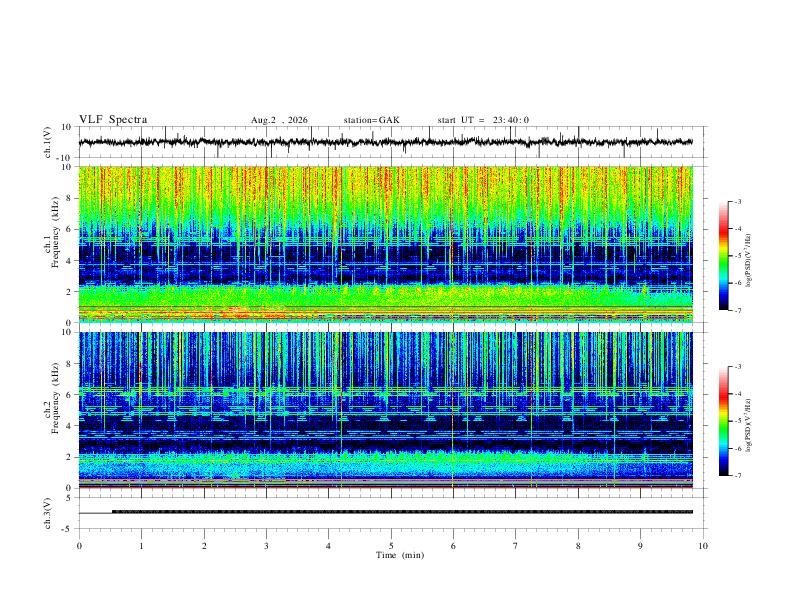
Task: Click the -7 label on lower colorbar
Action: coord(737,476)
